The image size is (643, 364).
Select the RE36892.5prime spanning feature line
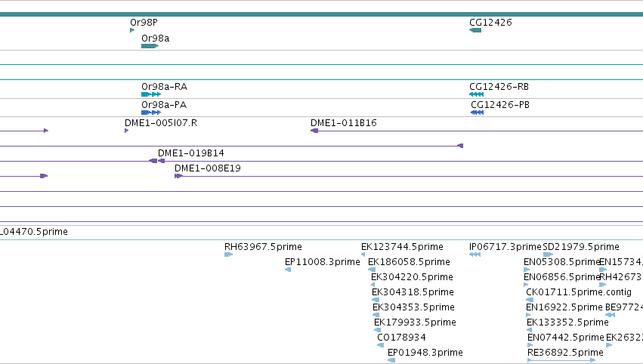pos(561,360)
